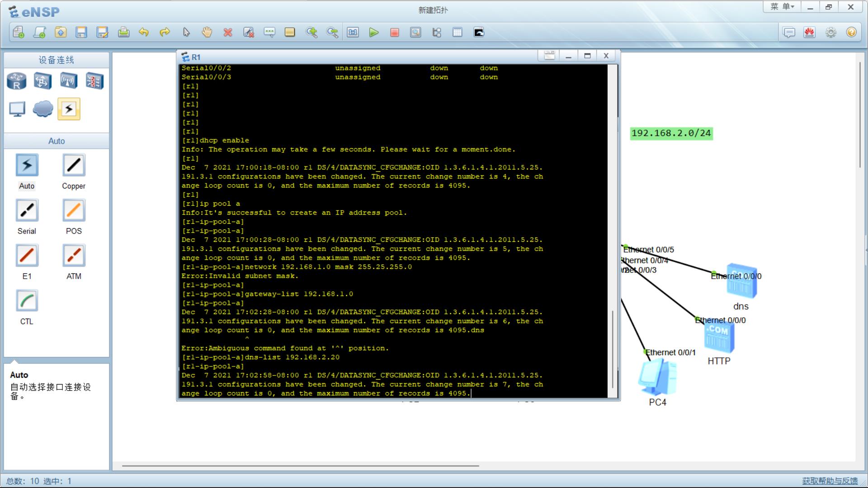Open the CLI window toolbar icon
This screenshot has height=488, width=868.
(479, 32)
